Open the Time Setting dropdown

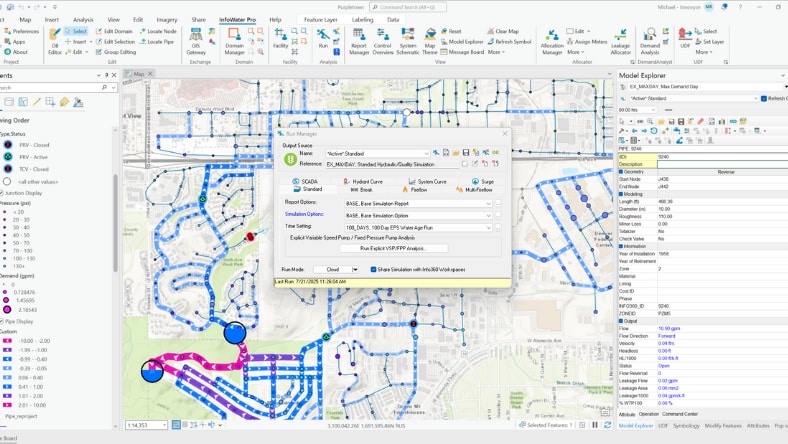(488, 228)
